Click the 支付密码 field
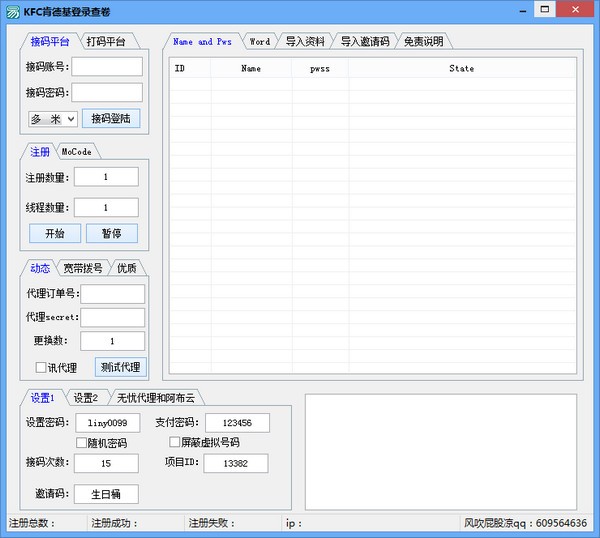Image resolution: width=600 pixels, height=538 pixels. tap(237, 423)
